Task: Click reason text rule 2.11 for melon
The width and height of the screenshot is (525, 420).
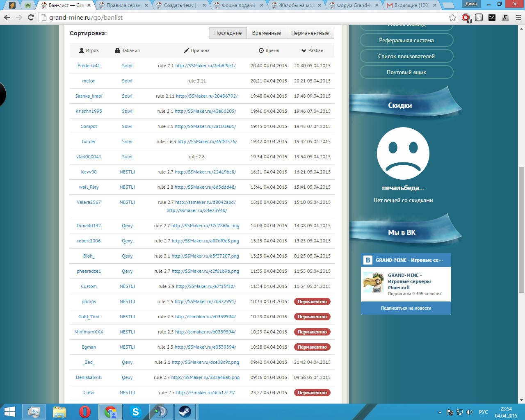Action: (197, 81)
